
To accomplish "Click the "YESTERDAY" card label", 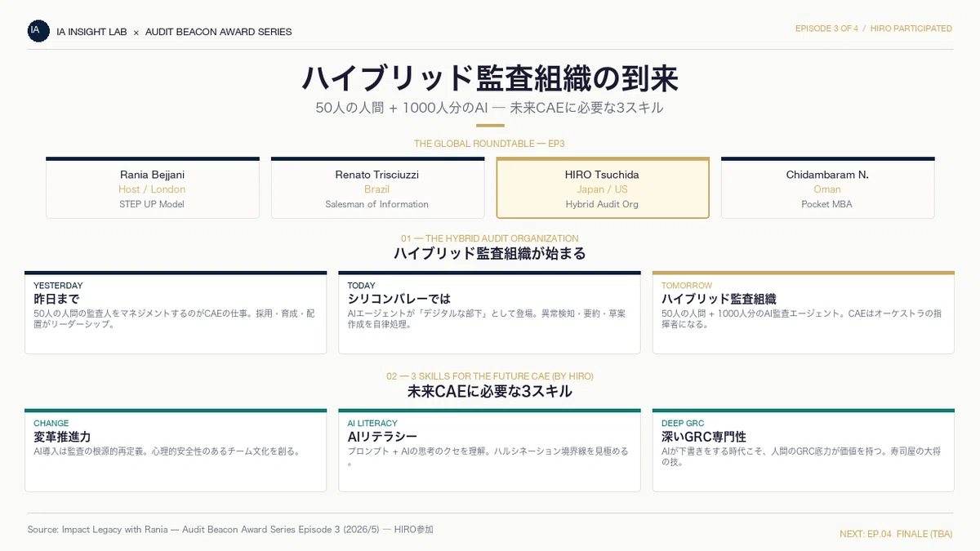I will coord(58,286).
